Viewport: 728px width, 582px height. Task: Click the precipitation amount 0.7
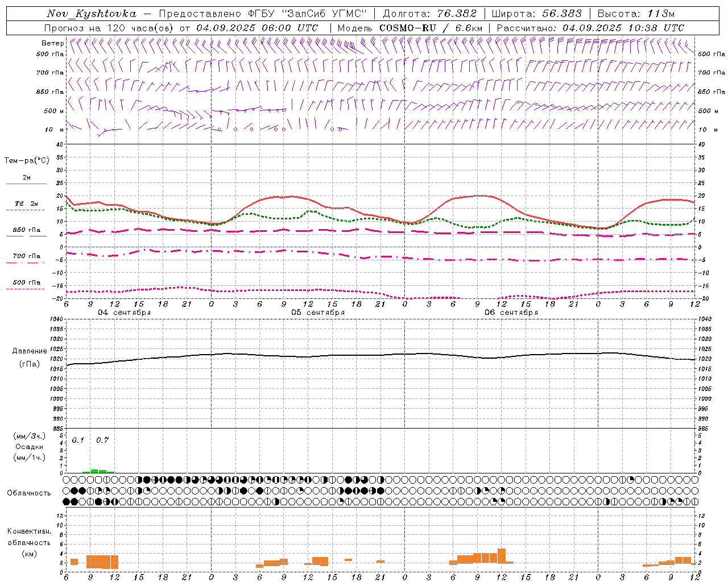tap(102, 440)
